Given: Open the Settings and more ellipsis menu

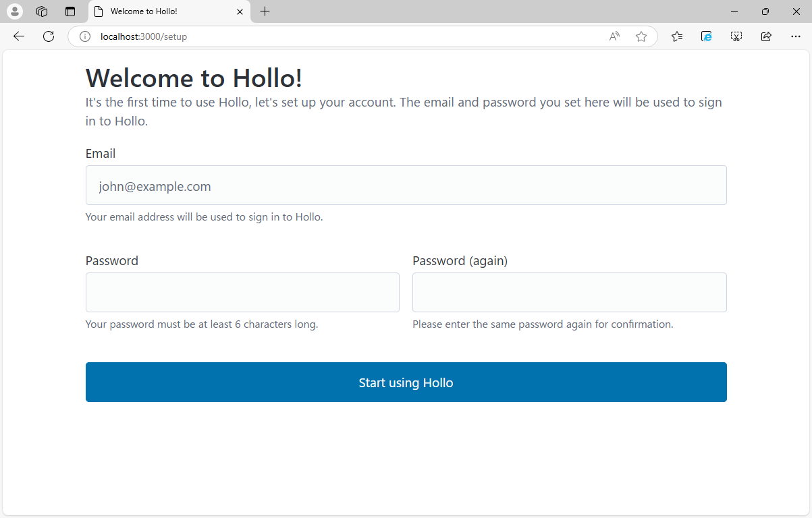Looking at the screenshot, I should pyautogui.click(x=795, y=36).
